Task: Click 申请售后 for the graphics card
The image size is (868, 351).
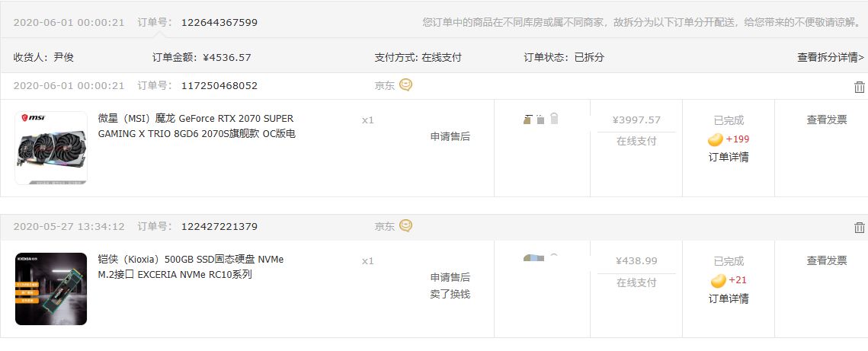Action: pyautogui.click(x=450, y=137)
